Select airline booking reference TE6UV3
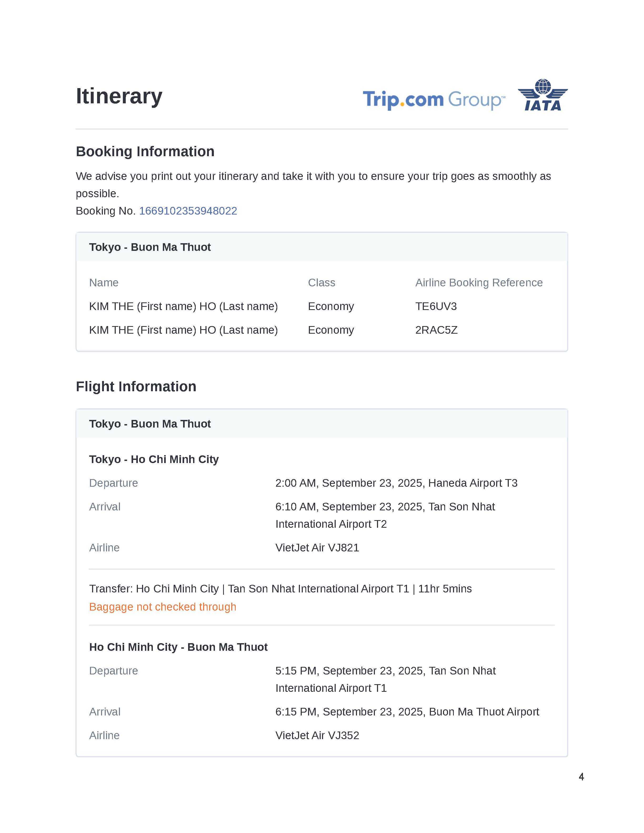Screen dimensions: 644x833 coord(436,306)
